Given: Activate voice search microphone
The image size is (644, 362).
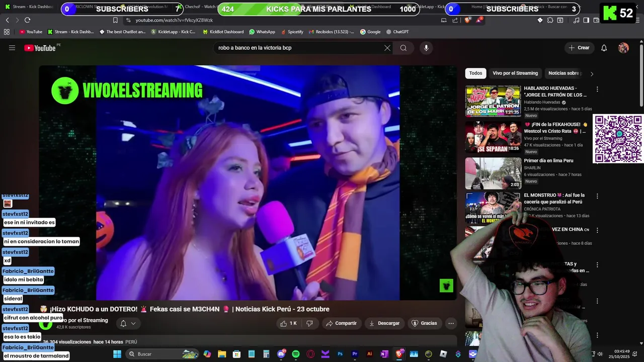Looking at the screenshot, I should pos(426,48).
